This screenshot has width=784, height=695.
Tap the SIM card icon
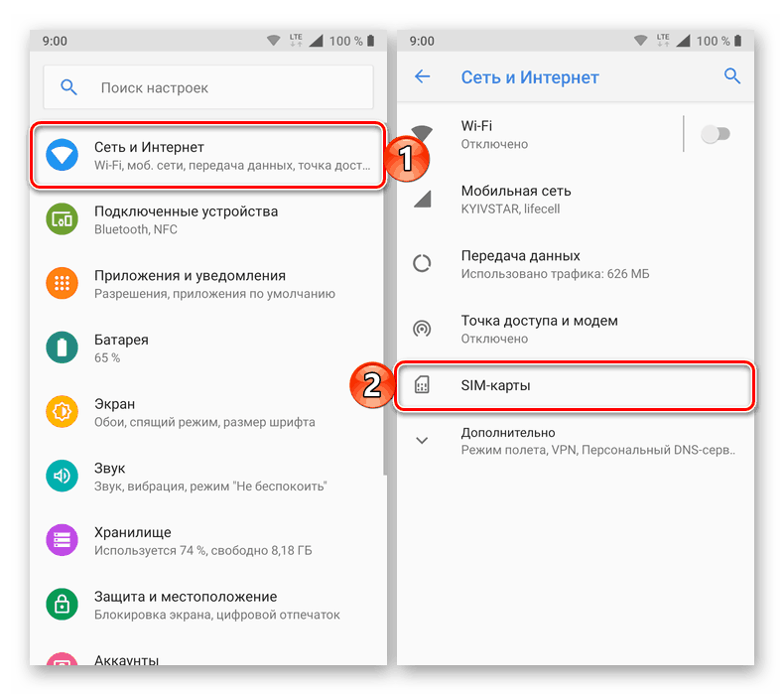coord(422,385)
